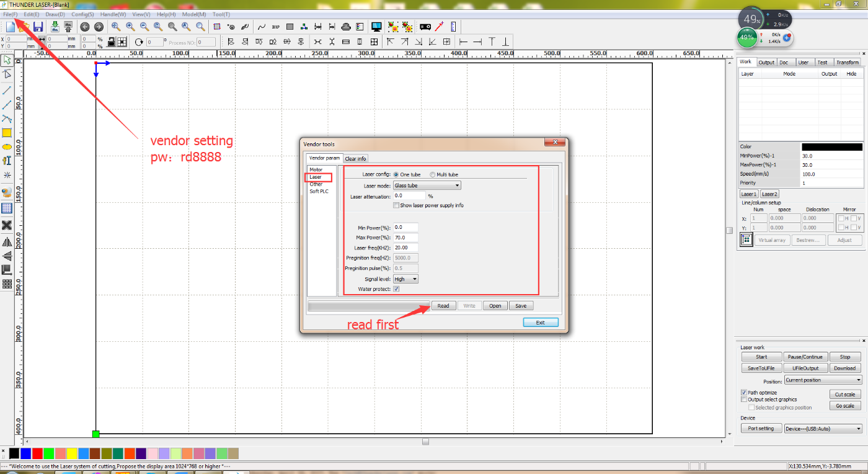Click the BMP bitmap handling icon
The height and width of the screenshot is (474, 868).
click(x=275, y=27)
